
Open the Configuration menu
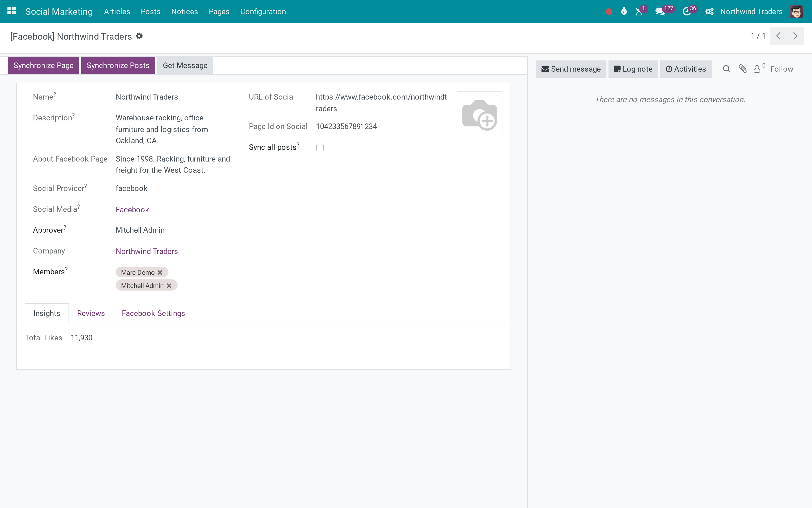click(x=263, y=11)
